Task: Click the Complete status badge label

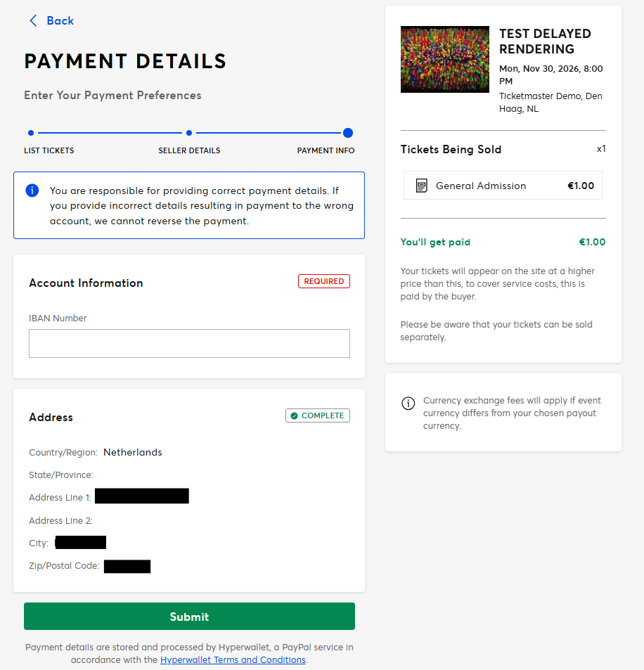Action: (323, 416)
